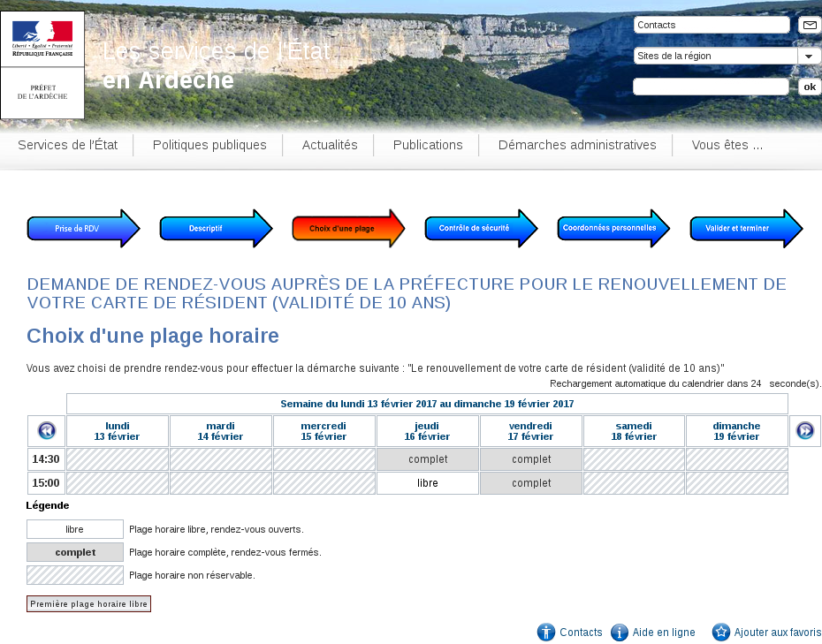Click the République Française logo
Viewport: 822px width, 644px height.
(42, 39)
